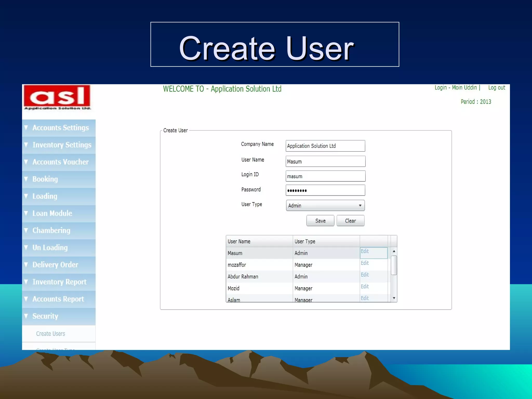Click the Save button

click(x=320, y=221)
